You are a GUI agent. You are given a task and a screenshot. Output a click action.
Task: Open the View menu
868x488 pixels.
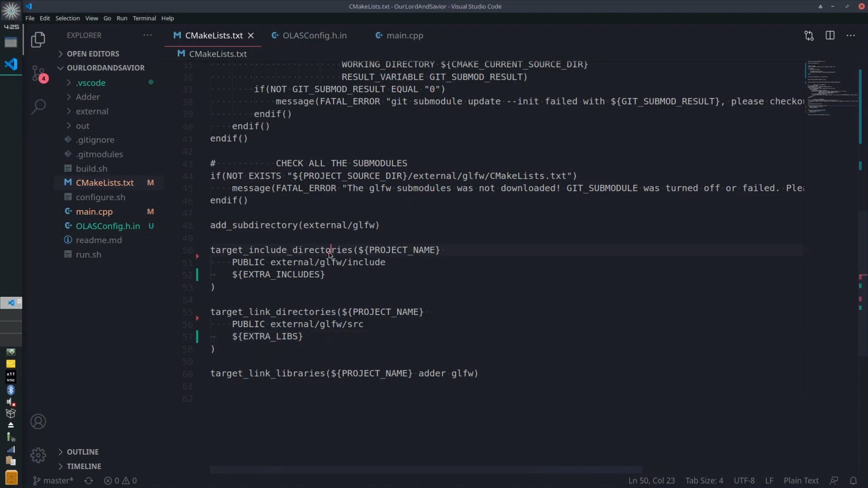click(x=92, y=18)
